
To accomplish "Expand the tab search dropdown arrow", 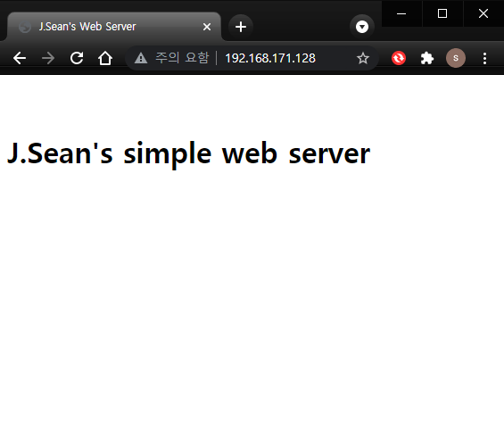I will coord(362,27).
